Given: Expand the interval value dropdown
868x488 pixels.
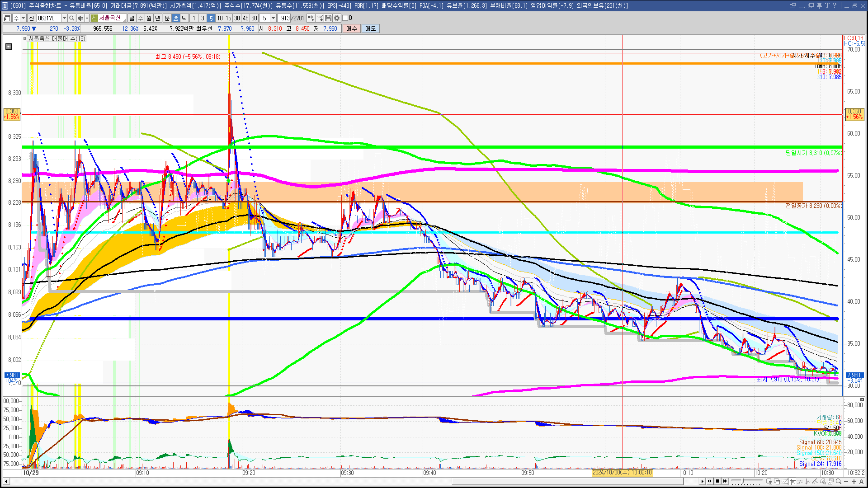Looking at the screenshot, I should tap(273, 18).
